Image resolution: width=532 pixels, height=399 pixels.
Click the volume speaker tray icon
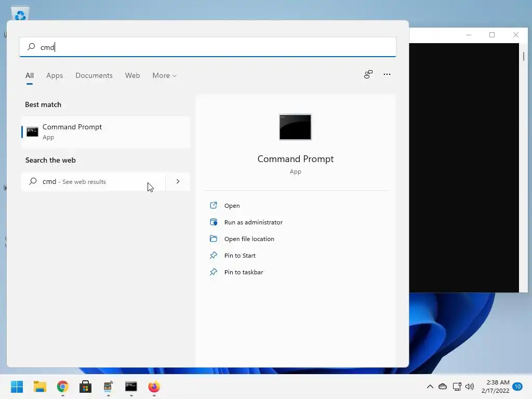(x=470, y=387)
